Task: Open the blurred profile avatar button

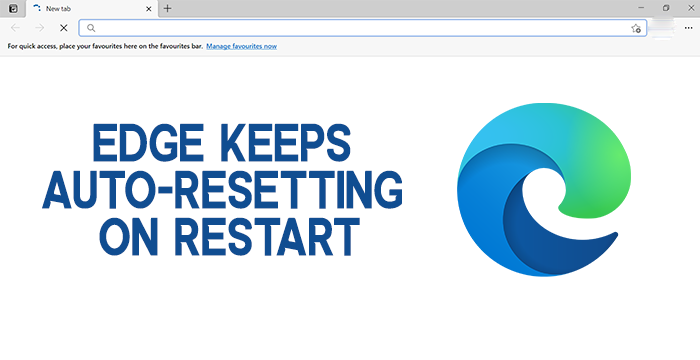Action: point(662,28)
